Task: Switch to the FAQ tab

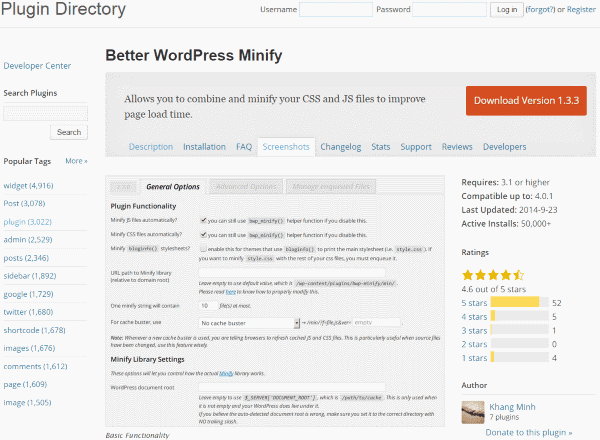Action: point(244,147)
